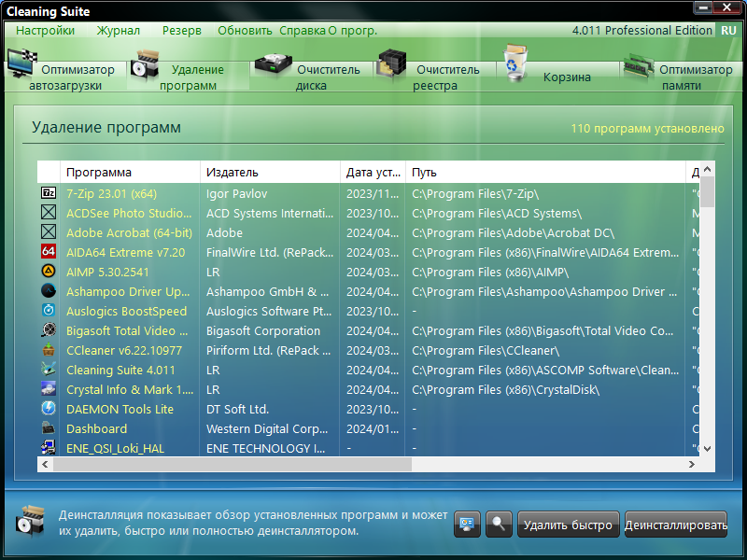Click horizontal scrollbar left arrow
This screenshot has width=747, height=560.
point(45,464)
